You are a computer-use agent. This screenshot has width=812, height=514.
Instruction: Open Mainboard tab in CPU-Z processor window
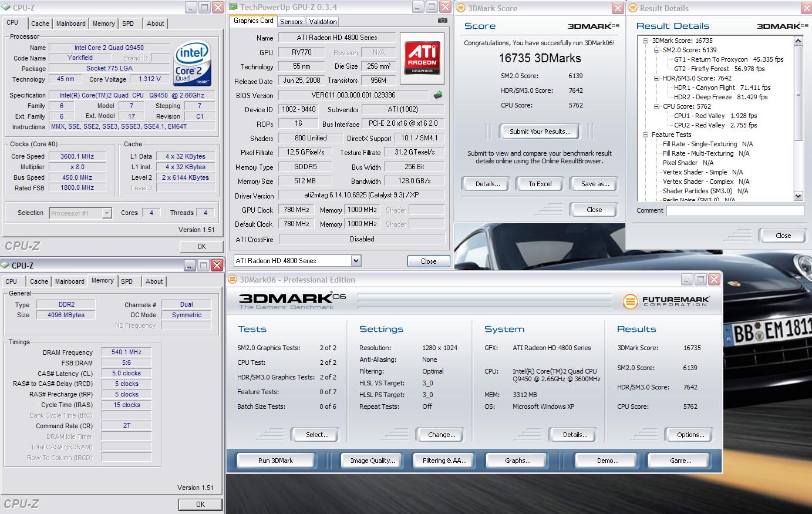[x=71, y=23]
